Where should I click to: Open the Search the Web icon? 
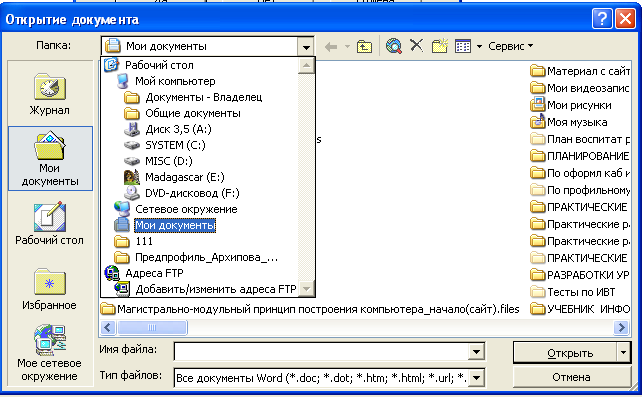[393, 46]
